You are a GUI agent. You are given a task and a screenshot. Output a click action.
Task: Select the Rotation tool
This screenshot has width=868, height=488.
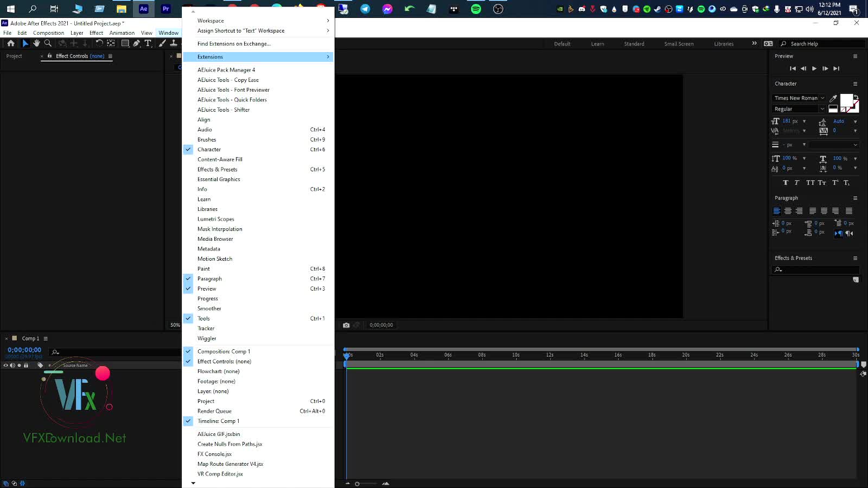click(100, 43)
